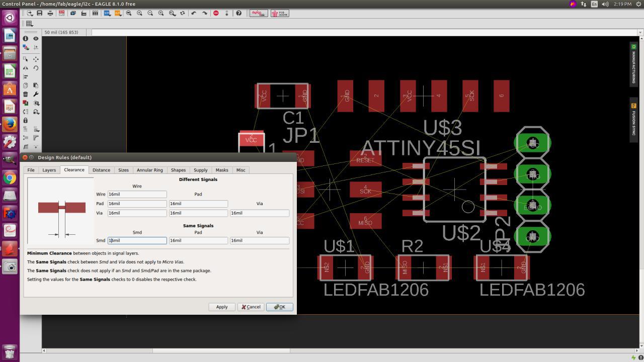Viewport: 644px width, 362px height.
Task: Undo the last action with Undo arrow
Action: 194,13
